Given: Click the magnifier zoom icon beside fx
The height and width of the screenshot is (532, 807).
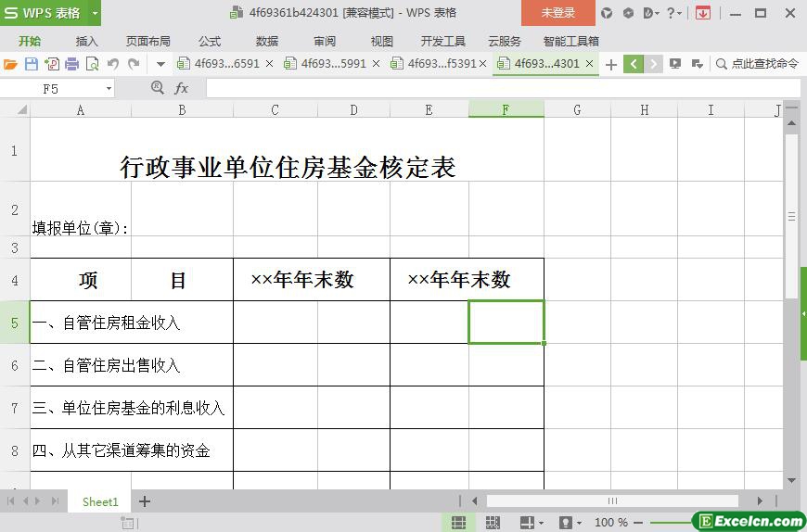Looking at the screenshot, I should coord(158,88).
